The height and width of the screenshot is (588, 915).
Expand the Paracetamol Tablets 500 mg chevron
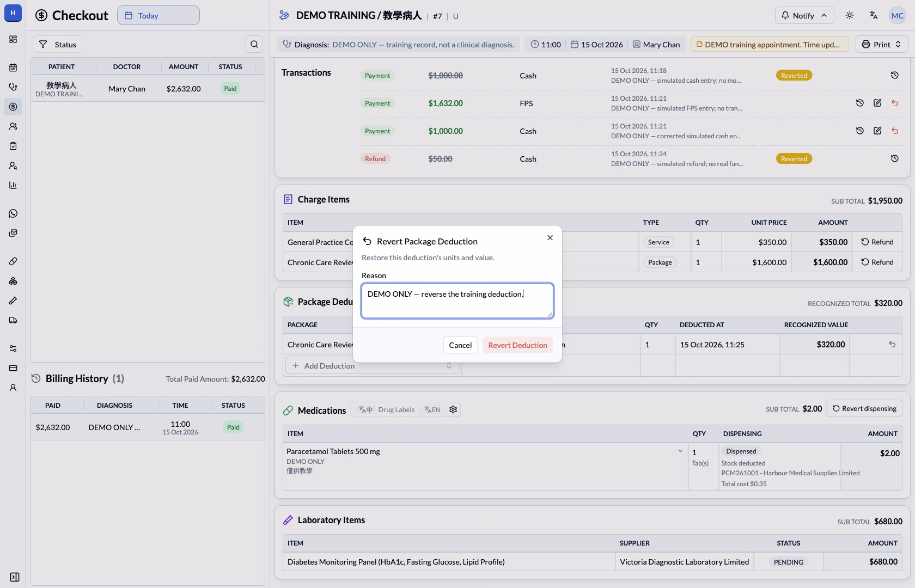pos(680,451)
